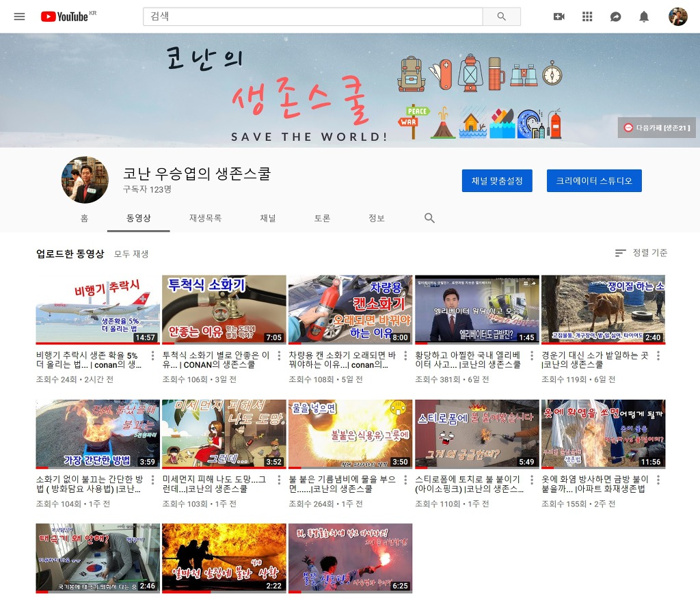The width and height of the screenshot is (700, 598).
Task: Open title 차량용 캔 소화기 오래되면
Action: [x=342, y=360]
